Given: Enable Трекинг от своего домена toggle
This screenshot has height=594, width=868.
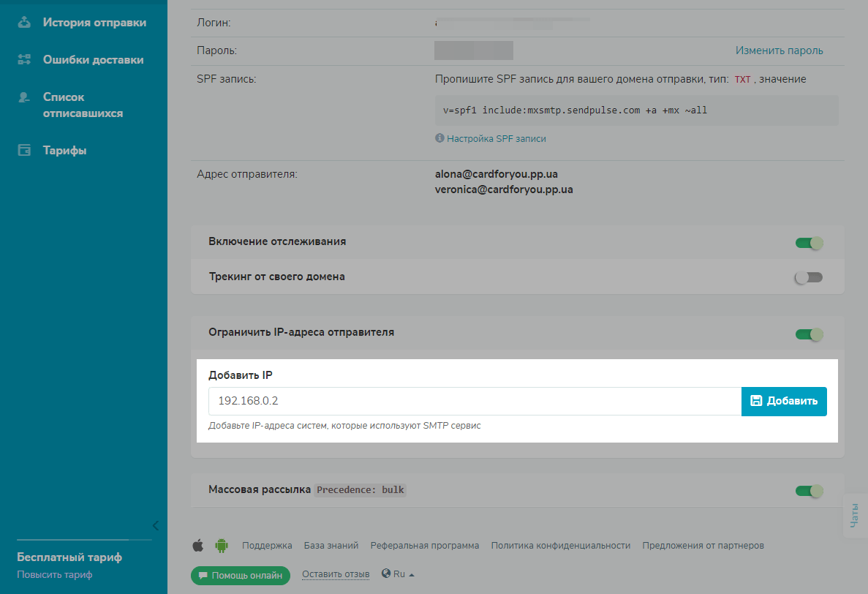Looking at the screenshot, I should tap(809, 277).
